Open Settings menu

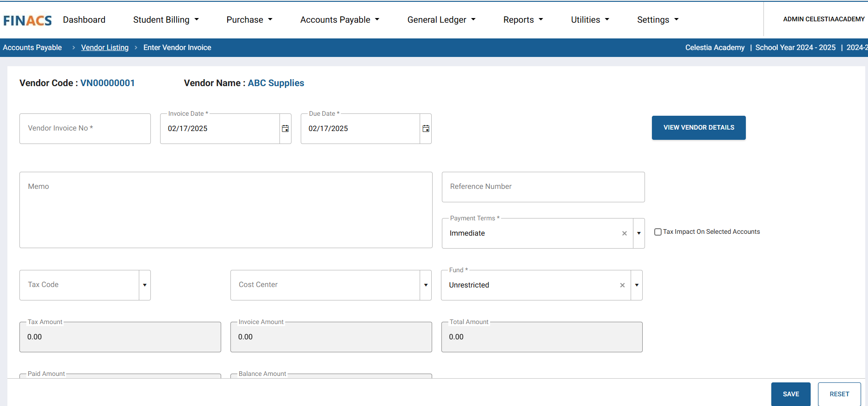tap(657, 20)
